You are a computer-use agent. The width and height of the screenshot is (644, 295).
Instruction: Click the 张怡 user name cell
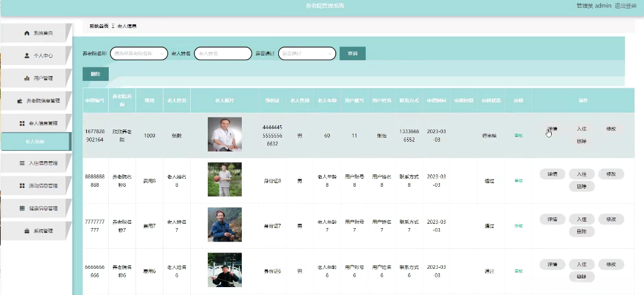click(382, 136)
